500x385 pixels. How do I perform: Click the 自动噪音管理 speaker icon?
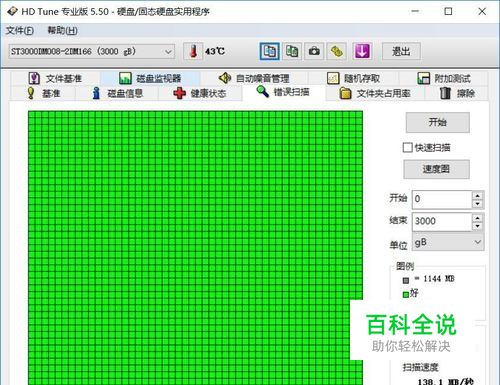click(x=225, y=78)
